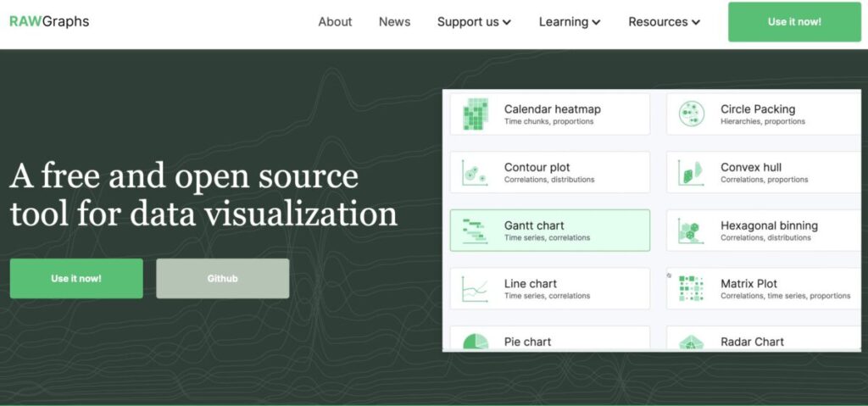This screenshot has width=868, height=406.
Task: Expand the Resources dropdown menu
Action: (664, 22)
